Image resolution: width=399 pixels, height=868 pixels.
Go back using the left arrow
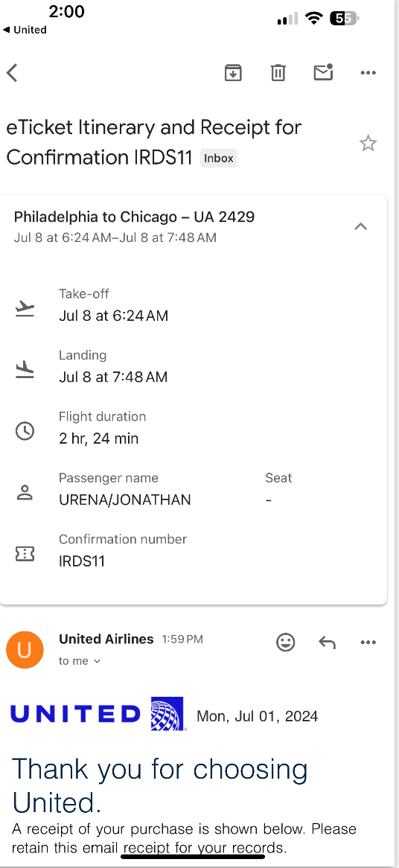12,72
